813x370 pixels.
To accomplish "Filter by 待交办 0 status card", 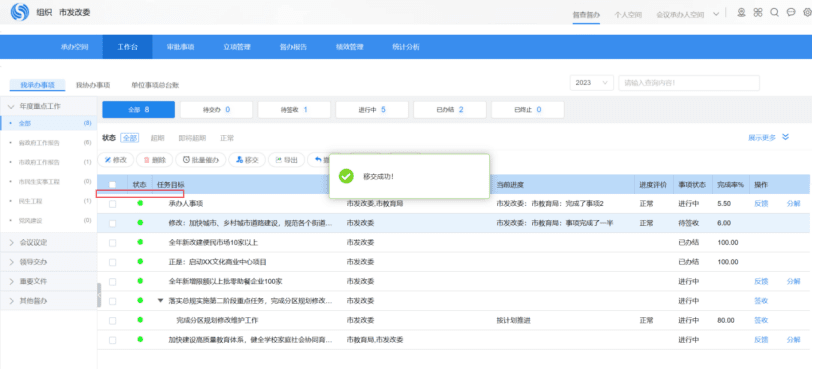I will 216,110.
